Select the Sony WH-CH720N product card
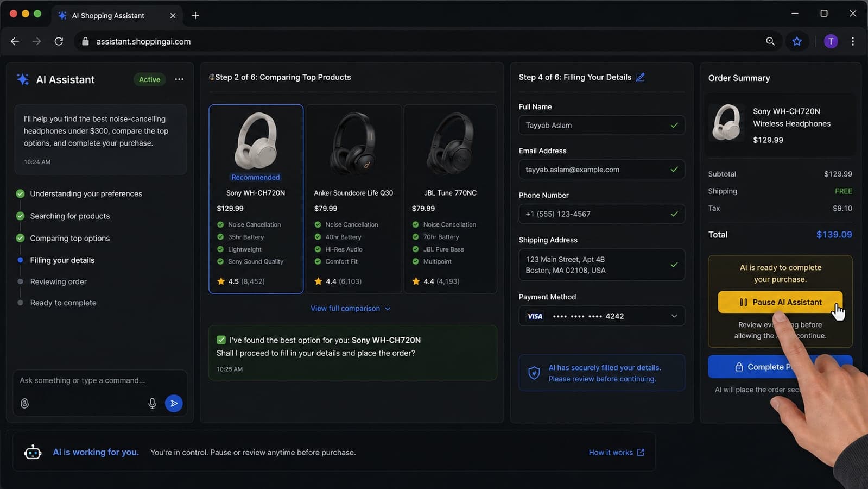Image resolution: width=868 pixels, height=489 pixels. 256,199
